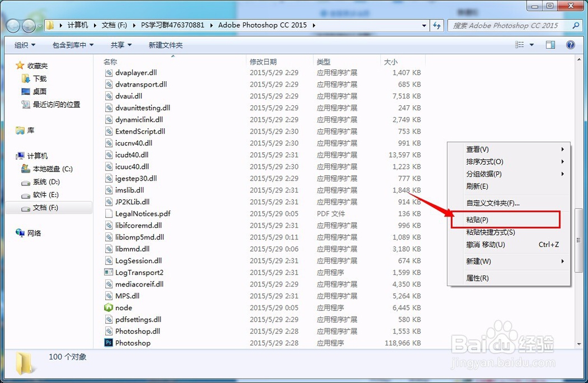
Task: Click the 修改日期 column header
Action: click(279, 62)
